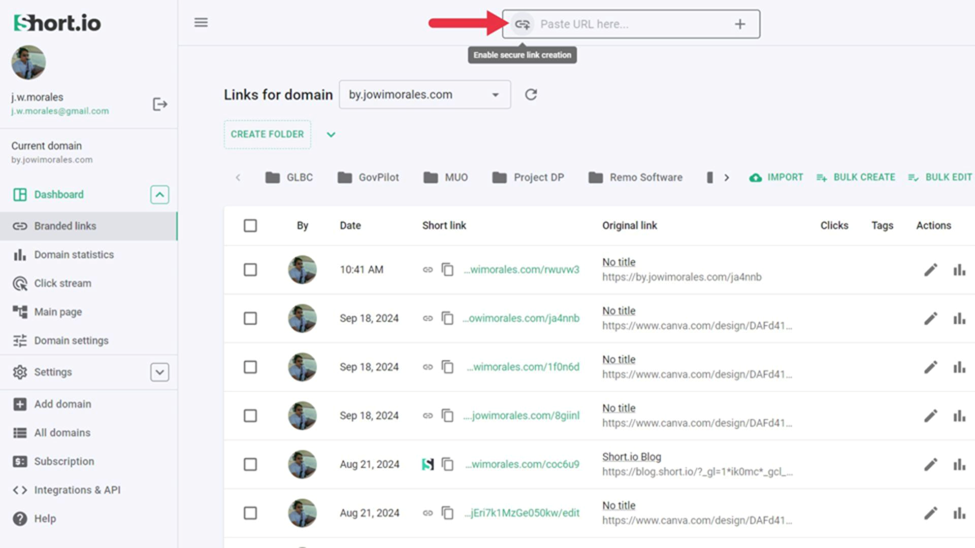This screenshot has width=975, height=548.
Task: Open the MUO folder
Action: (x=446, y=177)
